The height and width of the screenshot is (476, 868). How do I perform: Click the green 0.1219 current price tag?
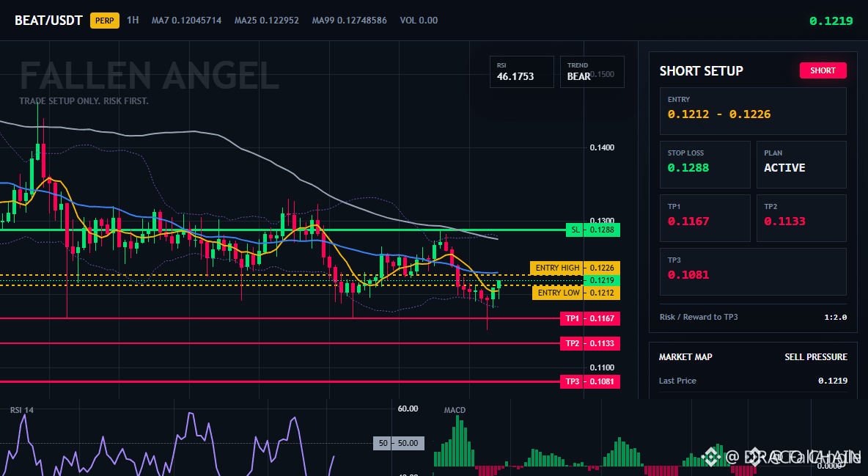(602, 280)
